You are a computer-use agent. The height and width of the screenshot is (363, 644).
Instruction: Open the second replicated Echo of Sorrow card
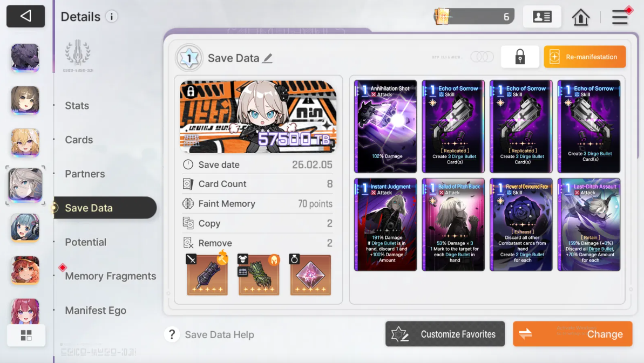[521, 126]
